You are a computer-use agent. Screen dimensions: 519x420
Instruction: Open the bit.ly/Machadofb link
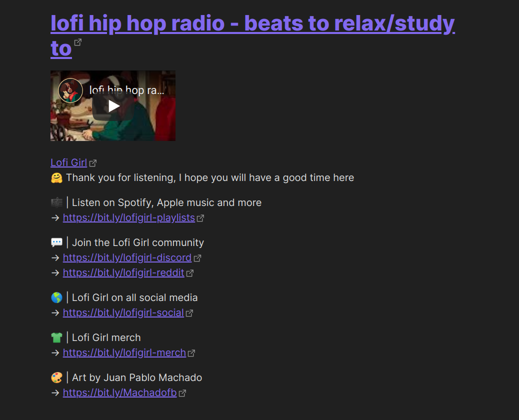tap(120, 393)
